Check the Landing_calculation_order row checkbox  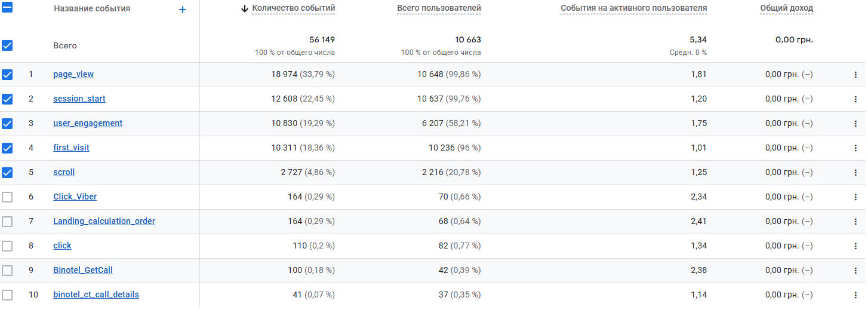[7, 222]
